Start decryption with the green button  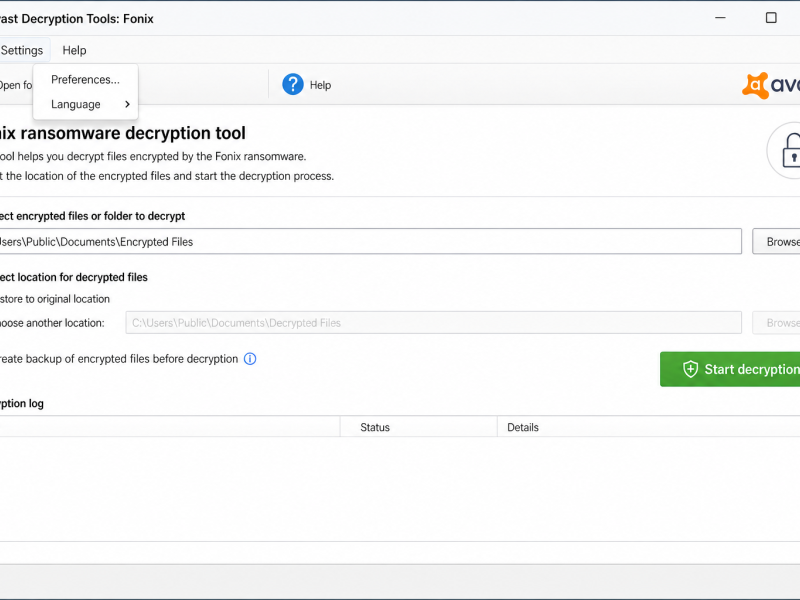pos(730,369)
